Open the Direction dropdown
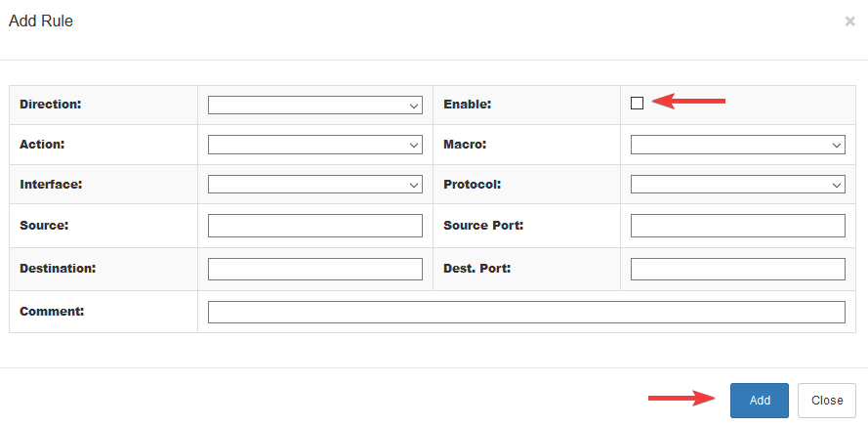Screen dimensions: 868x426 pyautogui.click(x=315, y=106)
